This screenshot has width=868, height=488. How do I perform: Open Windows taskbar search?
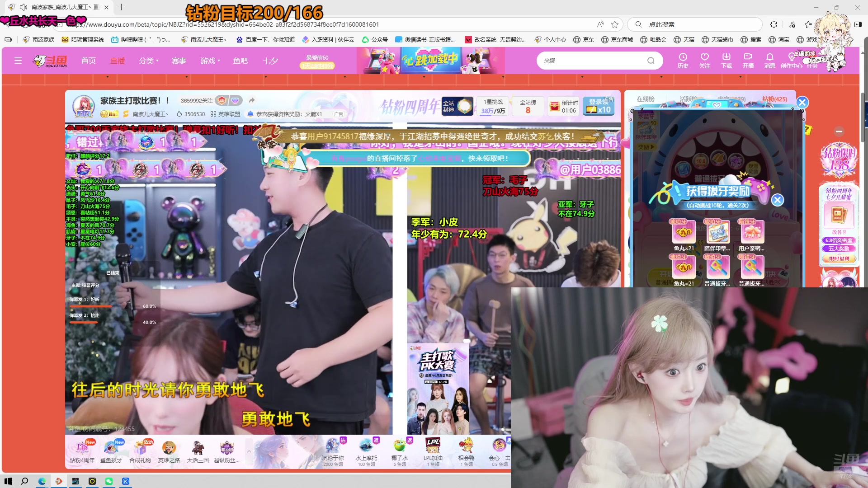coord(25,481)
